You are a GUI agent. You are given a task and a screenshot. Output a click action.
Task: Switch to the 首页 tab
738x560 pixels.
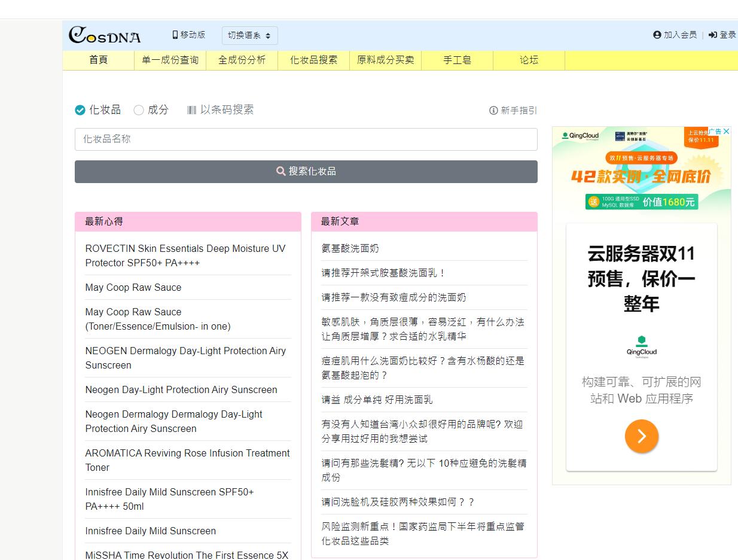click(97, 60)
